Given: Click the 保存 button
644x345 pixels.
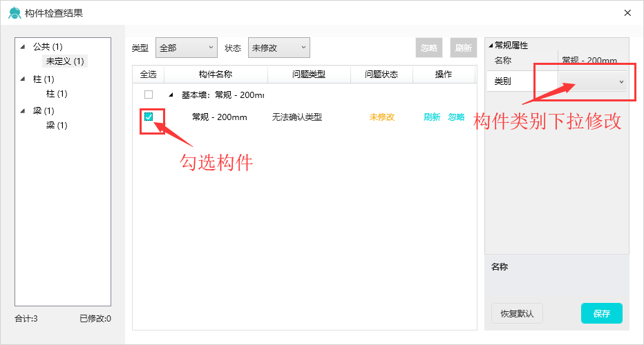Looking at the screenshot, I should (x=602, y=313).
